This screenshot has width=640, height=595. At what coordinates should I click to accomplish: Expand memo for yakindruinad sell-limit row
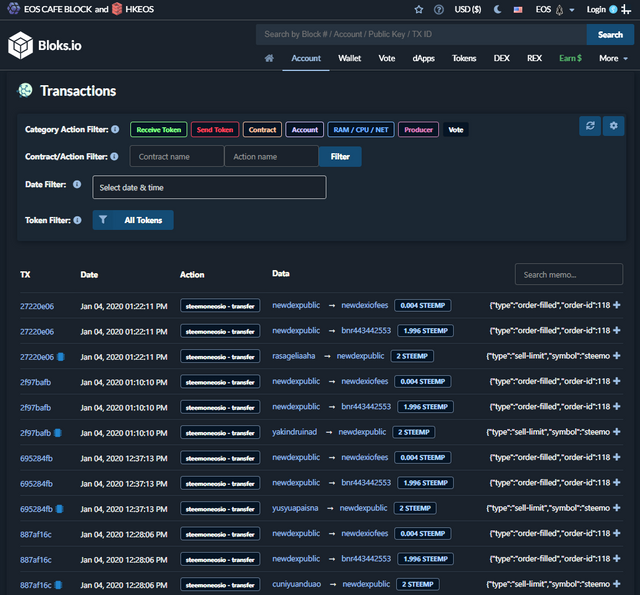[x=616, y=431]
